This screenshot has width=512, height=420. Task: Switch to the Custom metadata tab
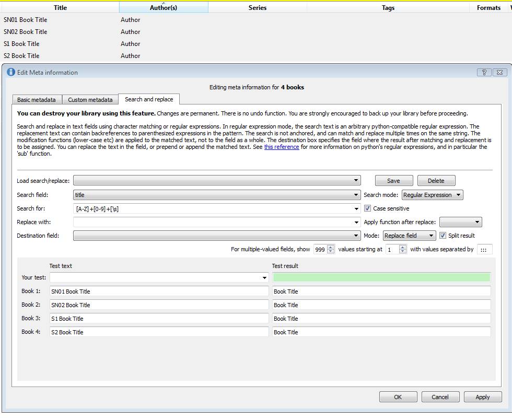point(90,100)
